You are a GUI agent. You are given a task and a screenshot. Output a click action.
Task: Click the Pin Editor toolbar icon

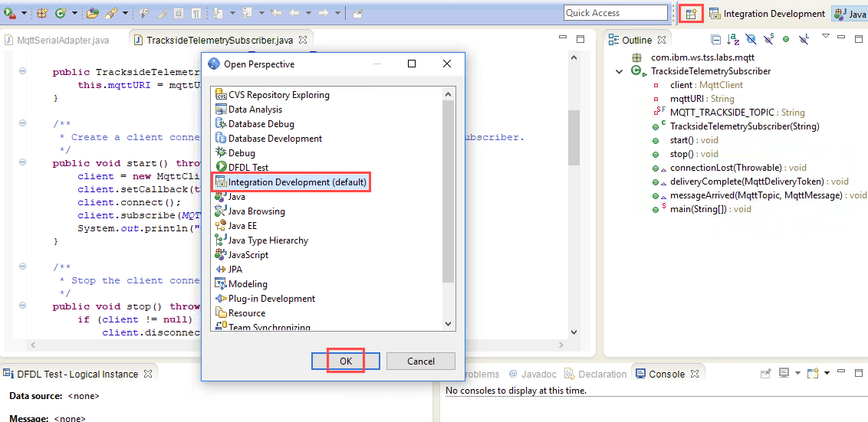(358, 13)
